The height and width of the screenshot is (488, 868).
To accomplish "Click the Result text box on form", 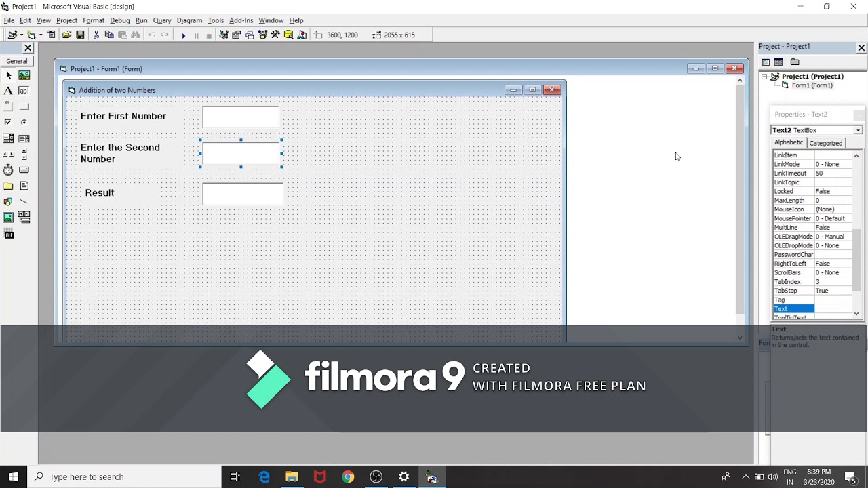I will (x=243, y=194).
